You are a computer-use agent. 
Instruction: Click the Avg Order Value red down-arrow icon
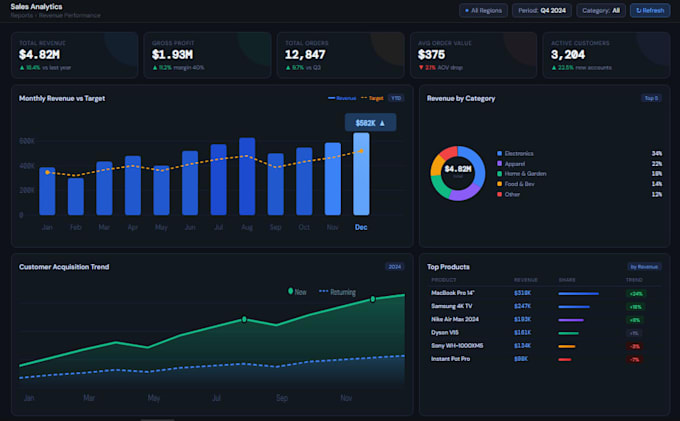pos(421,68)
